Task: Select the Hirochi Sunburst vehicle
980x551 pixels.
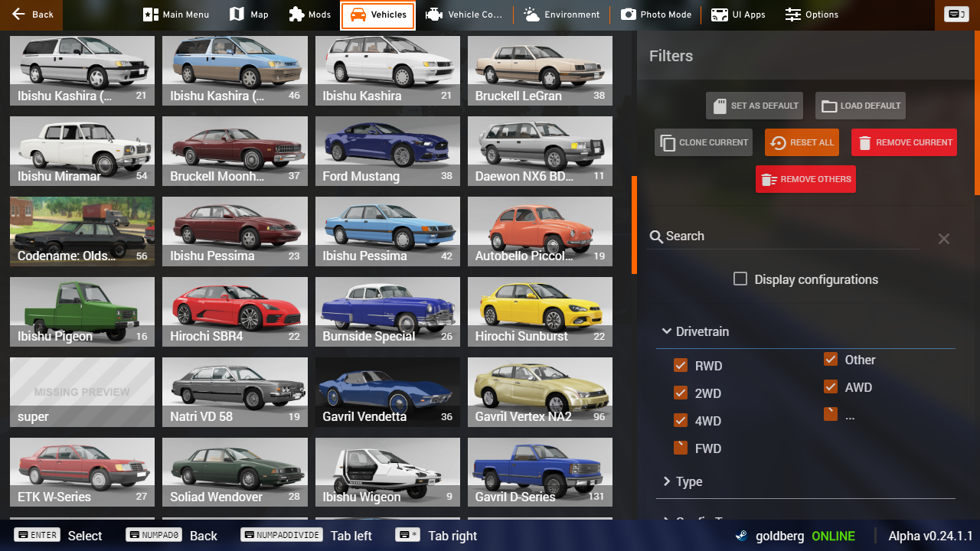Action: click(x=540, y=311)
